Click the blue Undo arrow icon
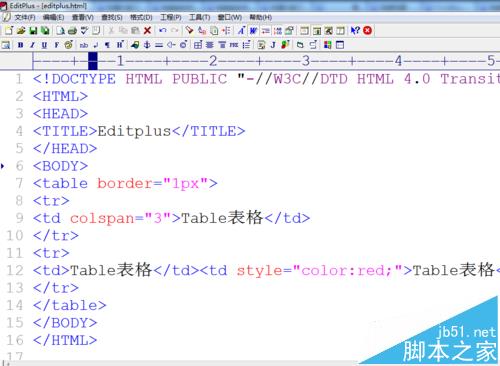This screenshot has height=366, width=500. pos(163,31)
